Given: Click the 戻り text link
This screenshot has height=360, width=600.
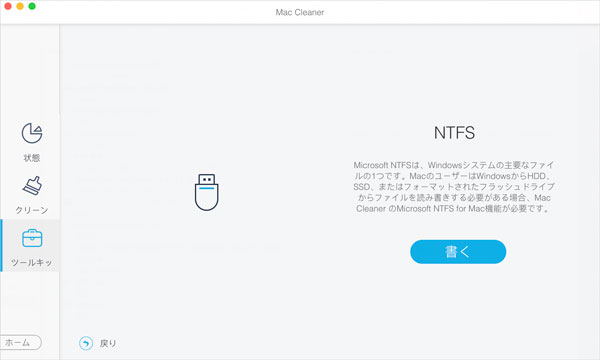Looking at the screenshot, I should click(x=108, y=343).
